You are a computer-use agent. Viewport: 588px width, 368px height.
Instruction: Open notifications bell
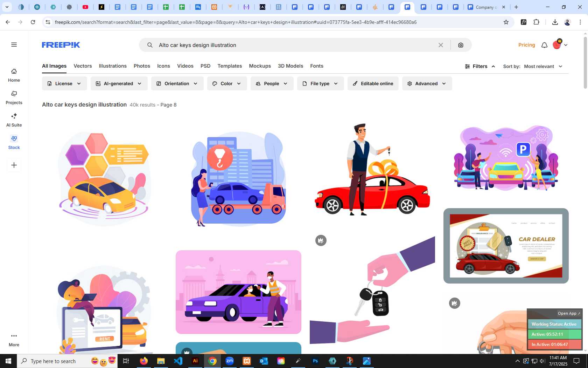[544, 45]
